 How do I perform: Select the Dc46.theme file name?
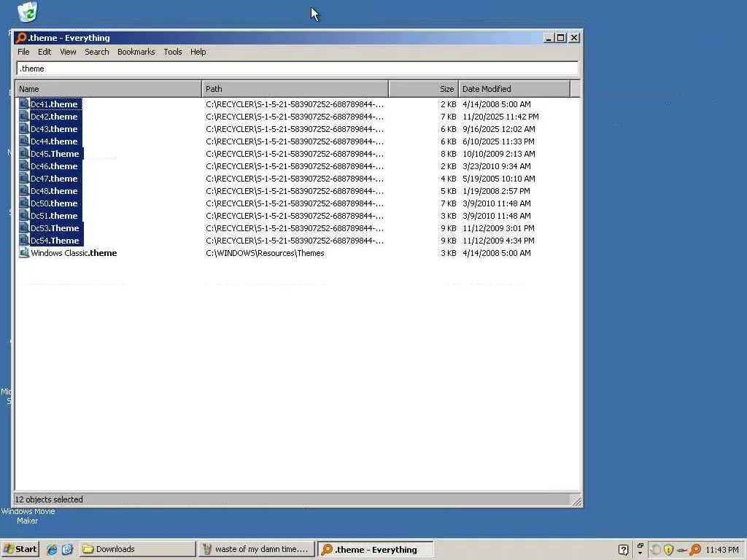tap(54, 166)
